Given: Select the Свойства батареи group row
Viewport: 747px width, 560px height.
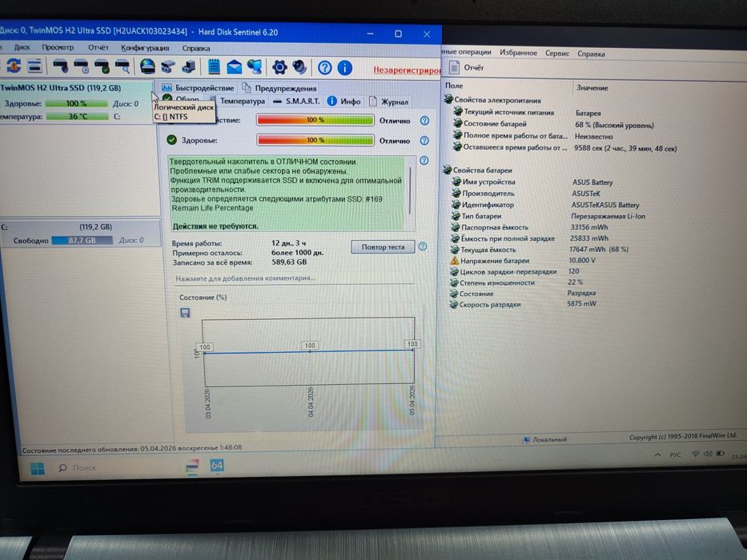Looking at the screenshot, I should click(x=478, y=170).
